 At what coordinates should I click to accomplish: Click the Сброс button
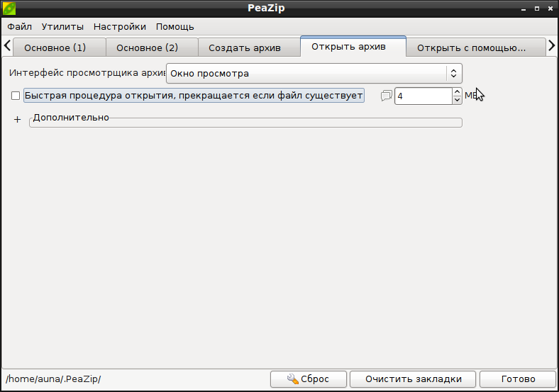coord(309,379)
